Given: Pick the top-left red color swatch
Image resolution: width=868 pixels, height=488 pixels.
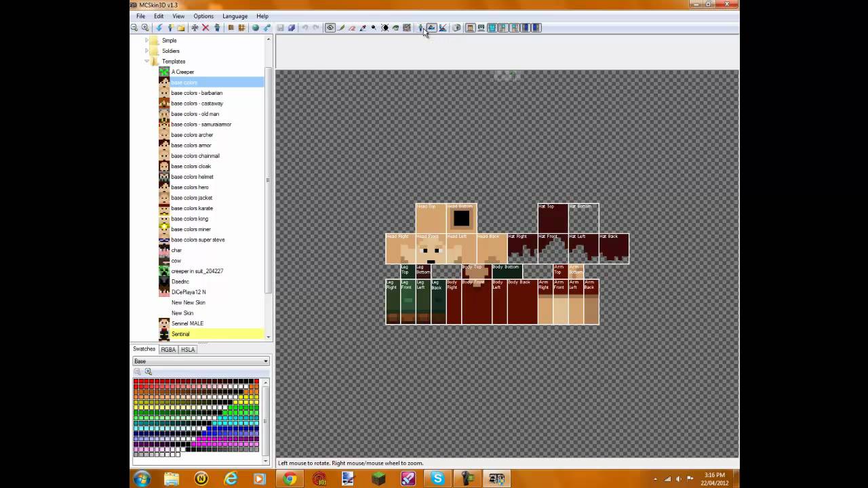Looking at the screenshot, I should [136, 382].
